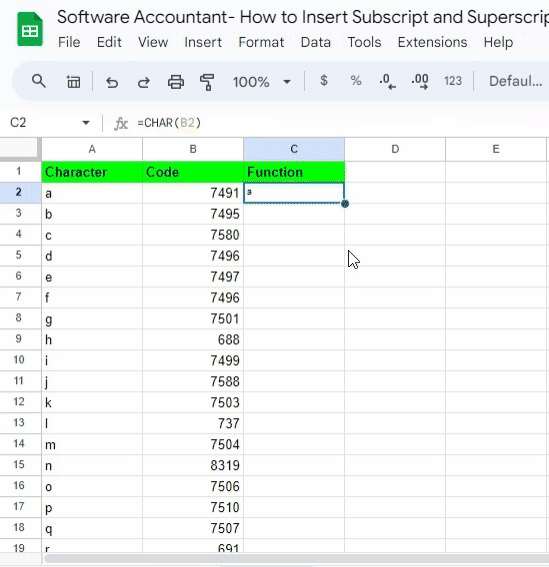Click the print icon
The image size is (549, 567).
tap(176, 82)
